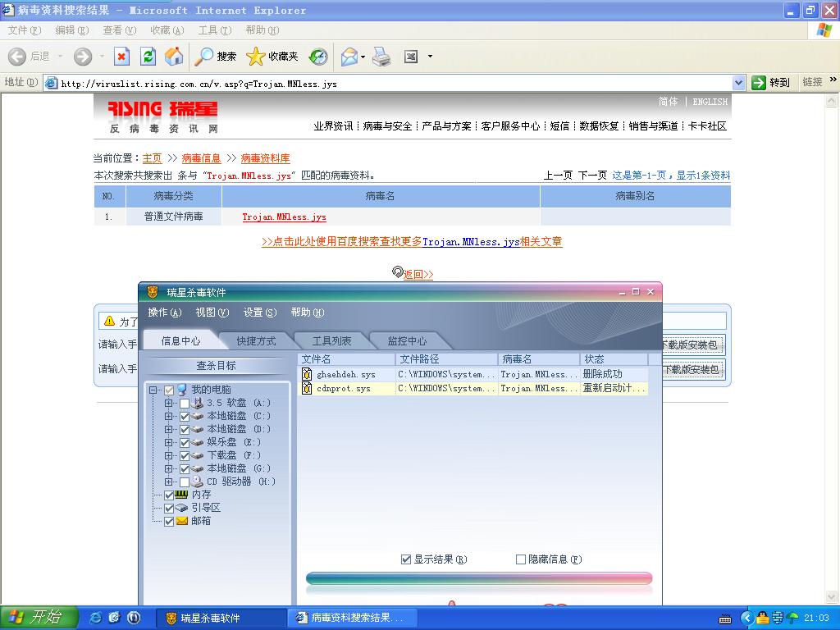The image size is (840, 630).
Task: Click the memory chip icon beside 内存
Action: pyautogui.click(x=181, y=494)
